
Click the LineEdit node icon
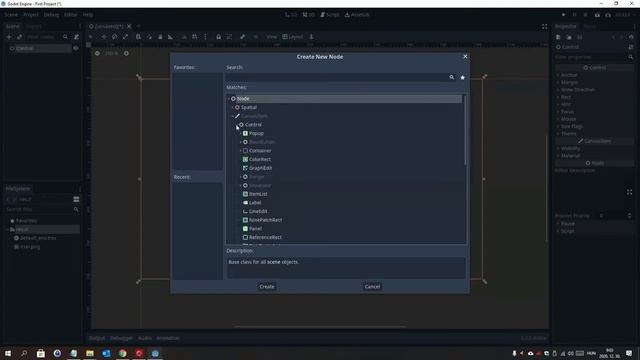click(x=245, y=211)
